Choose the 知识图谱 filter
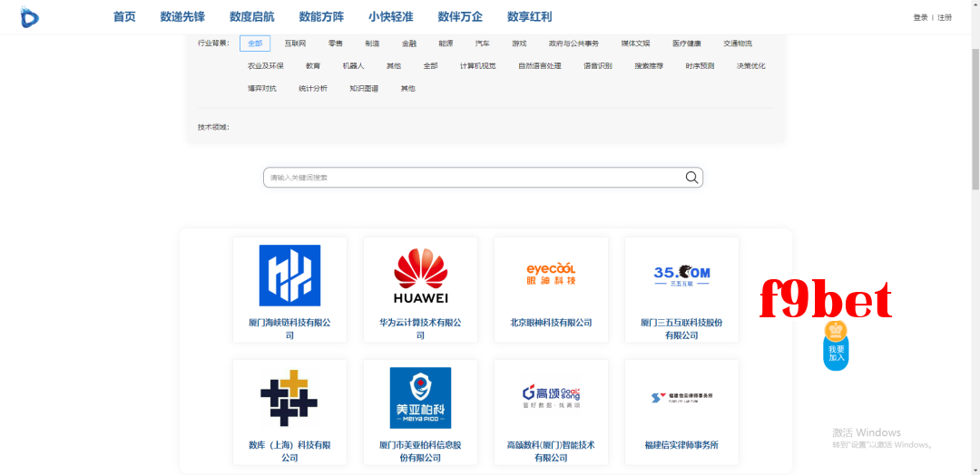The width and height of the screenshot is (980, 475). [x=365, y=88]
